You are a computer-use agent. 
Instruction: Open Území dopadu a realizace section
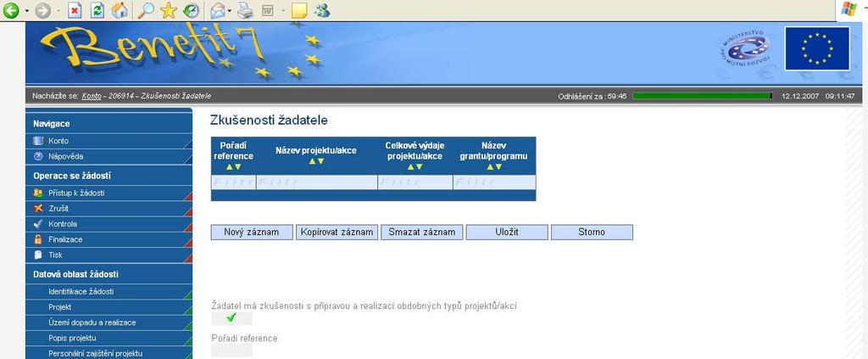pyautogui.click(x=108, y=323)
